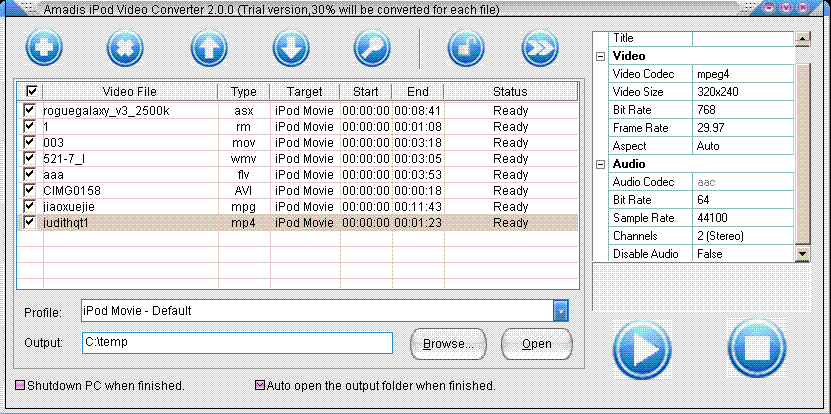Select the roguegalaxy_v3_2500k file row
This screenshot has height=414, width=831.
(x=298, y=111)
